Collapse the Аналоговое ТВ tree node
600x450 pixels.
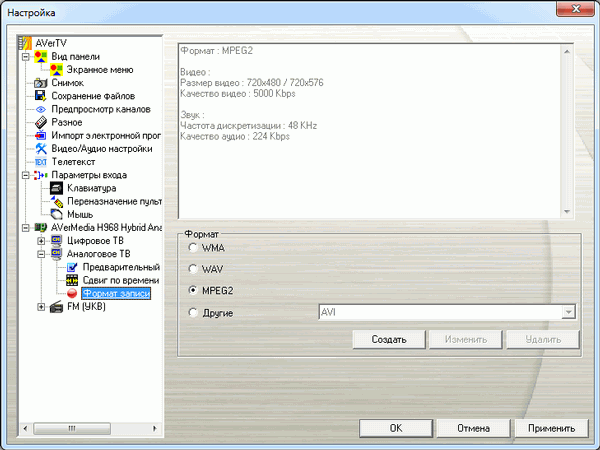click(x=41, y=254)
